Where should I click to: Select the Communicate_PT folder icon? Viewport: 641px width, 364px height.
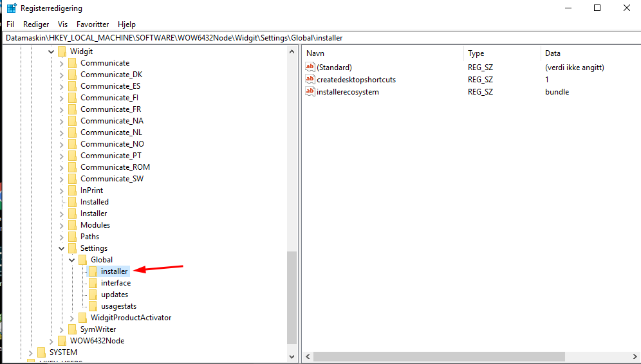coord(72,156)
